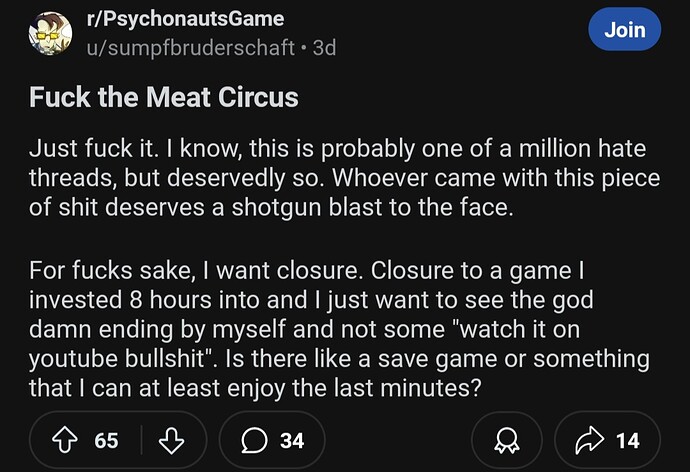Tap the vote pill container

point(118,440)
